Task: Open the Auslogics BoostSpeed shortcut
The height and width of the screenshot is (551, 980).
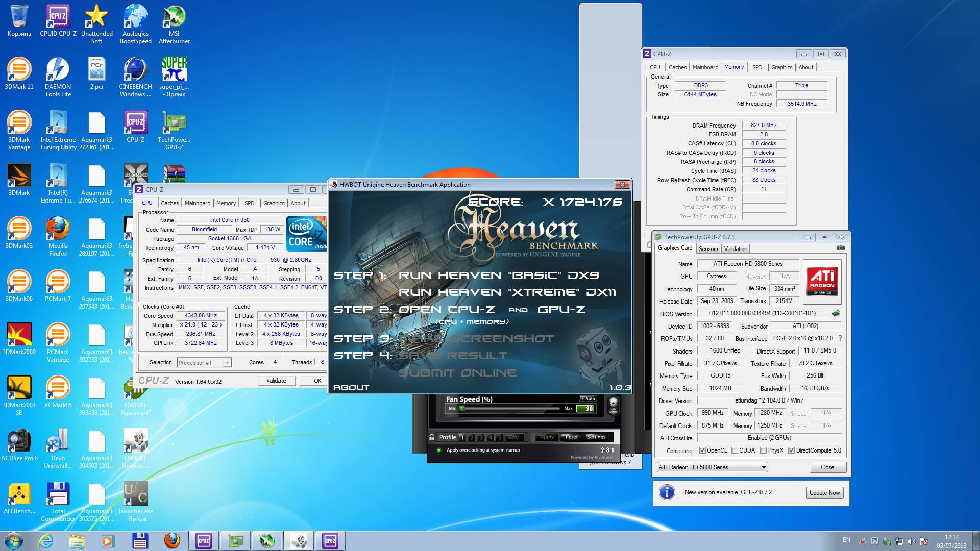Action: [x=135, y=24]
